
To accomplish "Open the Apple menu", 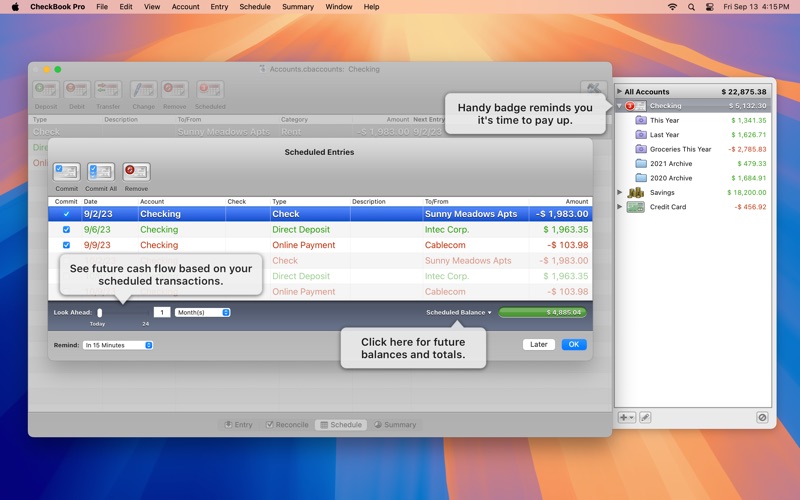I will (15, 7).
